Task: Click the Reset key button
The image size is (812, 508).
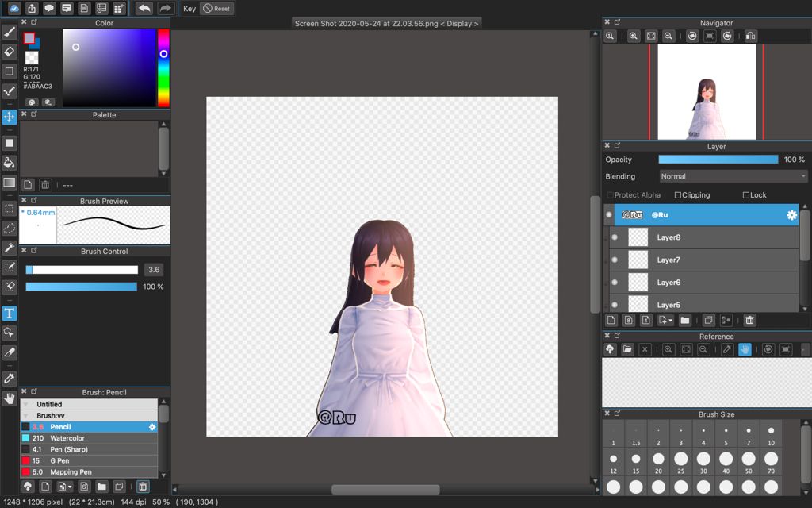Action: tap(216, 8)
